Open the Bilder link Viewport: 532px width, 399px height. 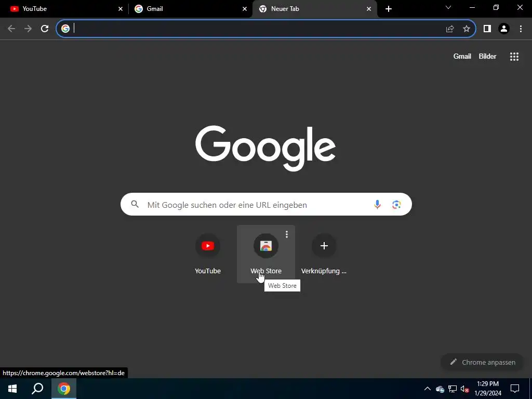coord(487,56)
